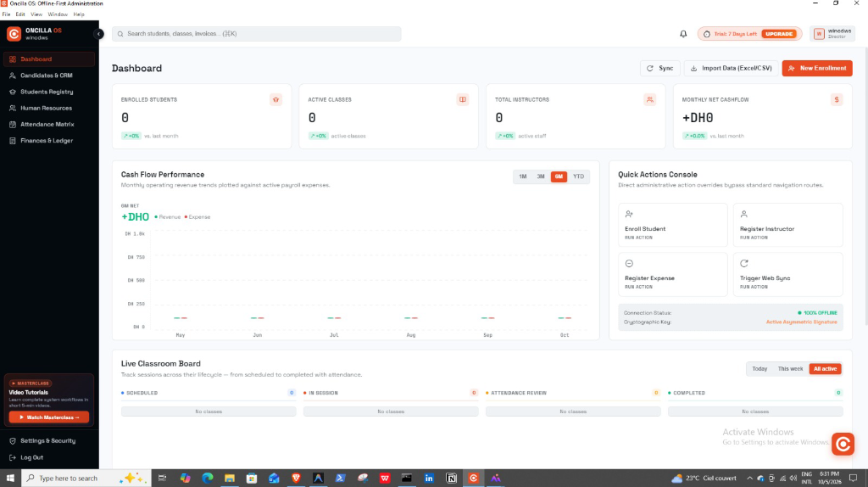Screen dimensions: 868x487
Task: Click the Monthly Net Cashflow dollar icon
Action: (837, 100)
